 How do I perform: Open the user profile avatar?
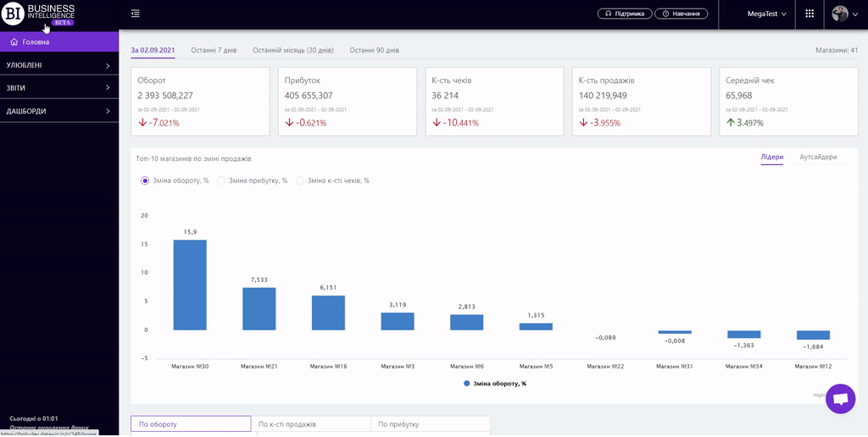[840, 14]
